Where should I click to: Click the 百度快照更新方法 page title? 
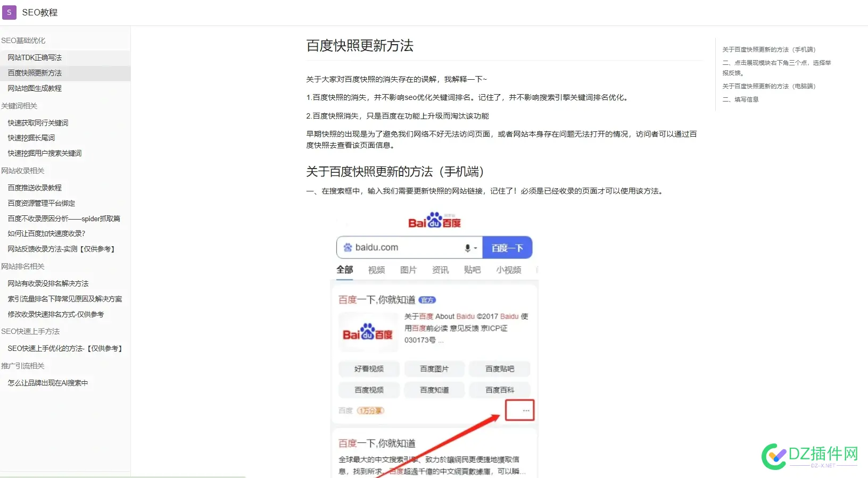[360, 46]
